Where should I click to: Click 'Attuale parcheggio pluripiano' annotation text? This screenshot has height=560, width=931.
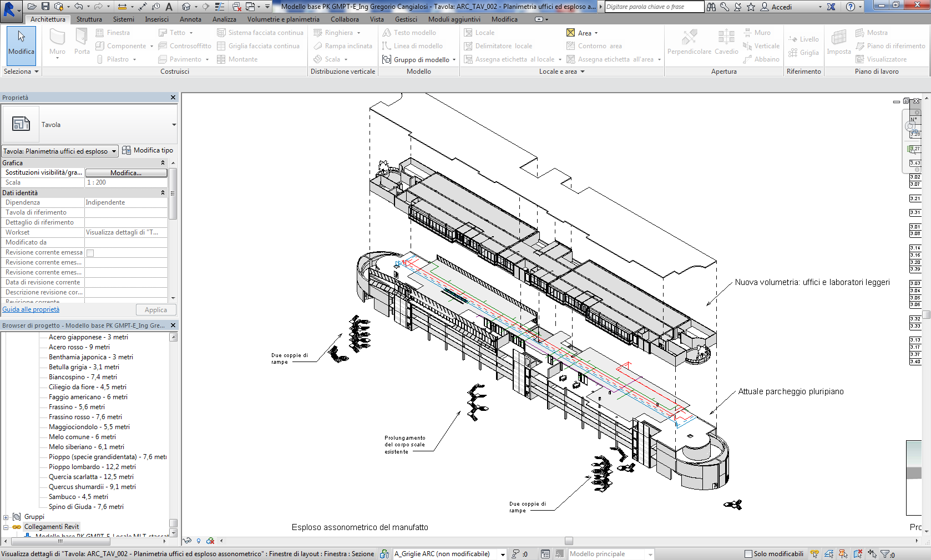point(791,391)
